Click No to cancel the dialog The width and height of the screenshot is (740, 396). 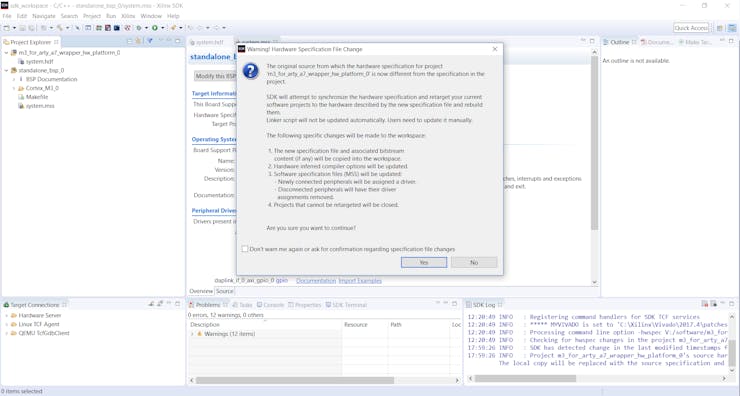[x=474, y=262]
